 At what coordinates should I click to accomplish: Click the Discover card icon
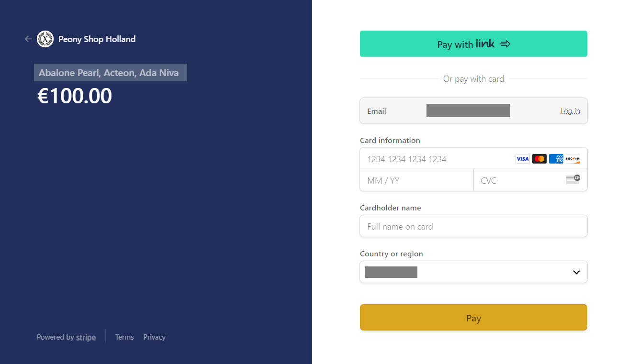tap(572, 159)
